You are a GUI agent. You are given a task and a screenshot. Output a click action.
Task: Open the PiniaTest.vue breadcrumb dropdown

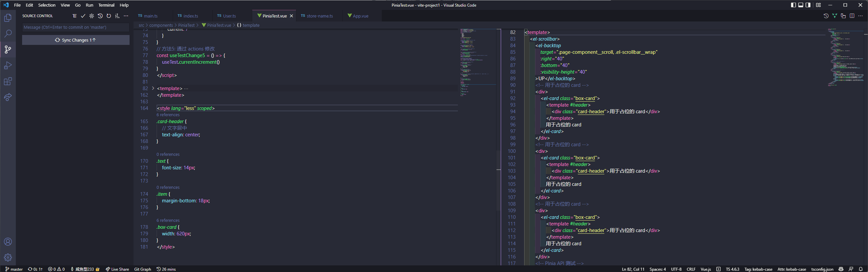click(x=216, y=25)
